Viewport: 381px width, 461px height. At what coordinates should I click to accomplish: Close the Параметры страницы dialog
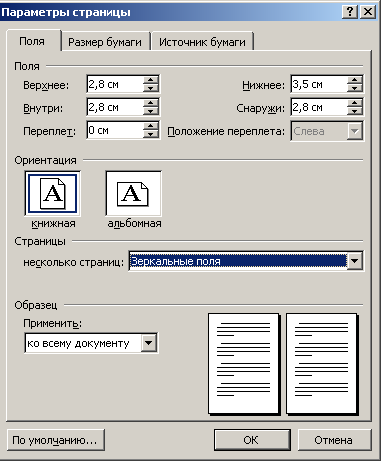click(x=368, y=12)
